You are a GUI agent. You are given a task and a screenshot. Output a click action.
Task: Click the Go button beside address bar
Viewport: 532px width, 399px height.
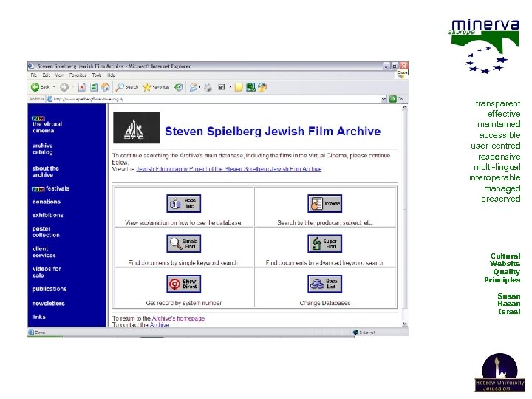tap(396, 99)
